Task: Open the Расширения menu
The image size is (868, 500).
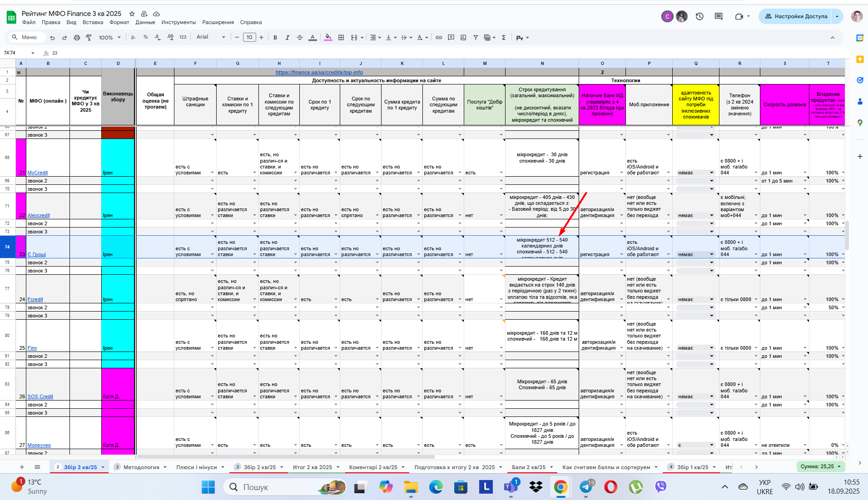Action: [x=218, y=22]
